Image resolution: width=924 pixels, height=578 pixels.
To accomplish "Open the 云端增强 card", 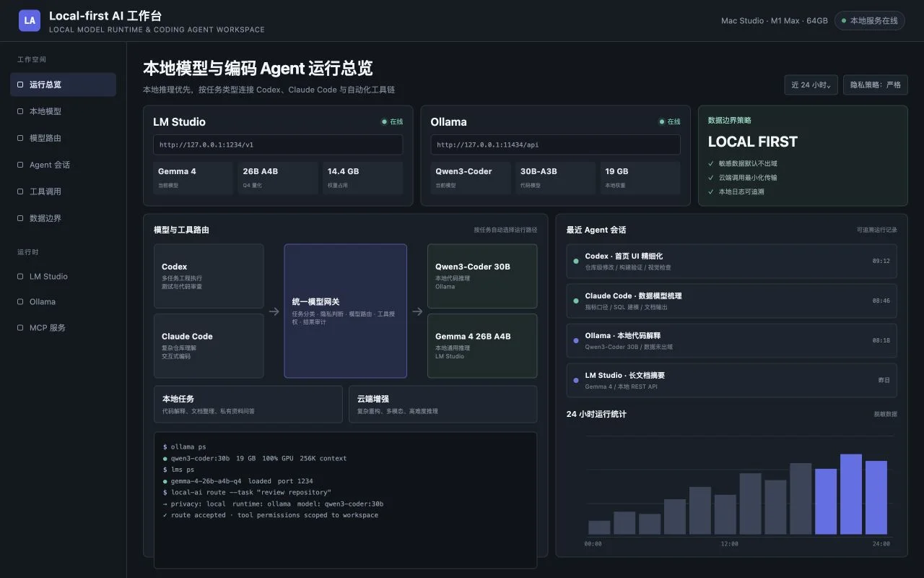I will 443,404.
